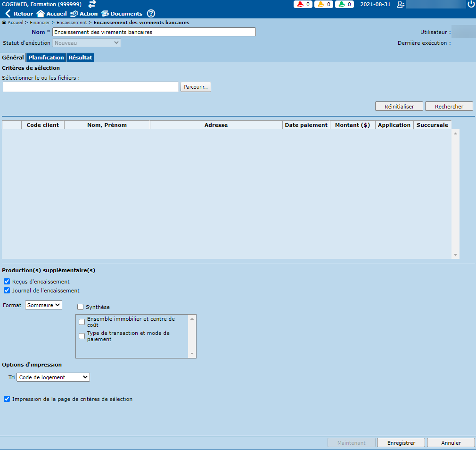Click the swap arrows icon beside Formation
The image size is (476, 450).
[92, 4]
